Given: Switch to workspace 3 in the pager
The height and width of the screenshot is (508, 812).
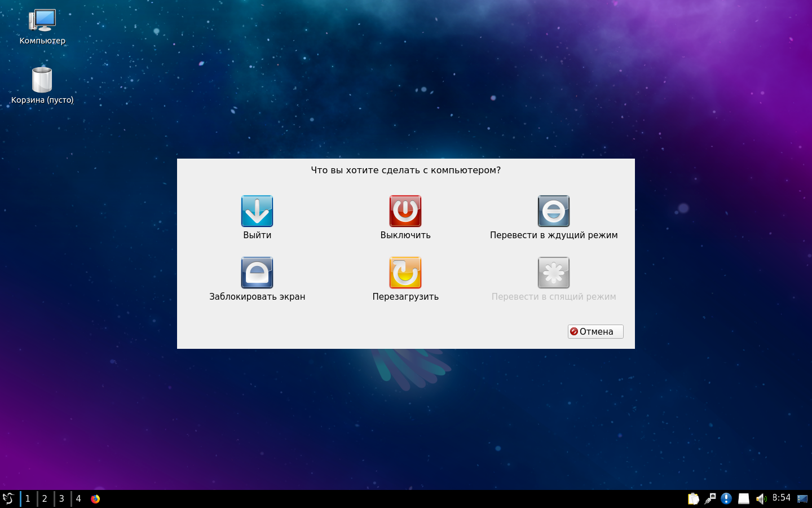Looking at the screenshot, I should pyautogui.click(x=61, y=498).
